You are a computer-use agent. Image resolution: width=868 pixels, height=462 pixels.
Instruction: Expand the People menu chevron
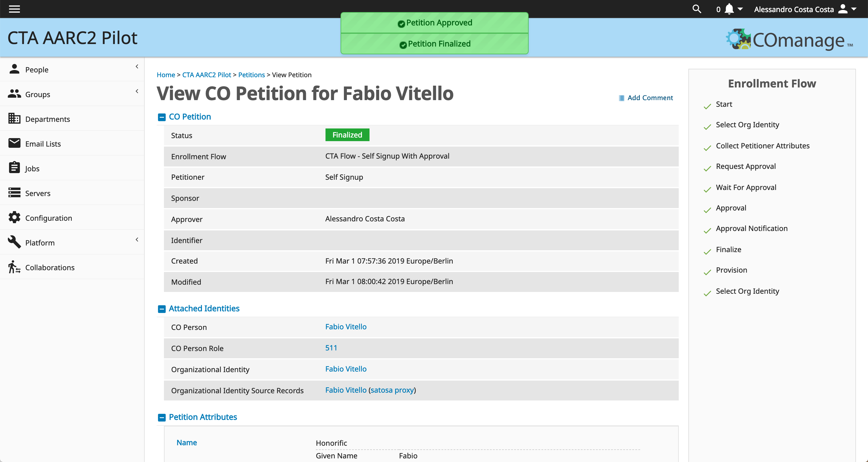click(x=137, y=66)
